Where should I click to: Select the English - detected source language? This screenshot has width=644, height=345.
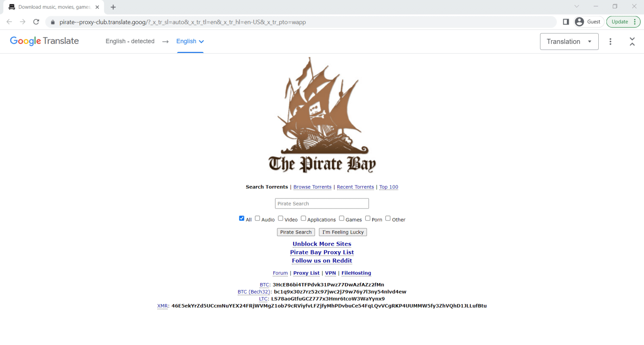pos(130,41)
